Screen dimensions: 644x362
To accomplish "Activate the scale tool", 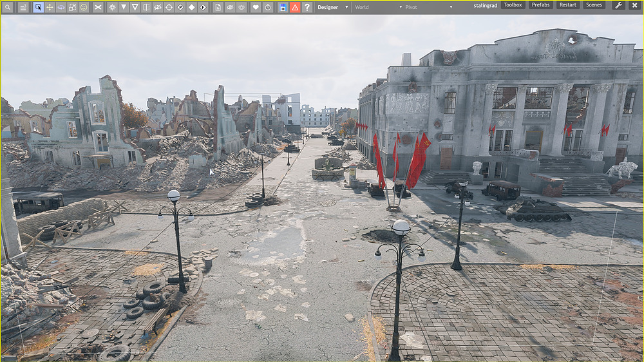I will tap(72, 7).
